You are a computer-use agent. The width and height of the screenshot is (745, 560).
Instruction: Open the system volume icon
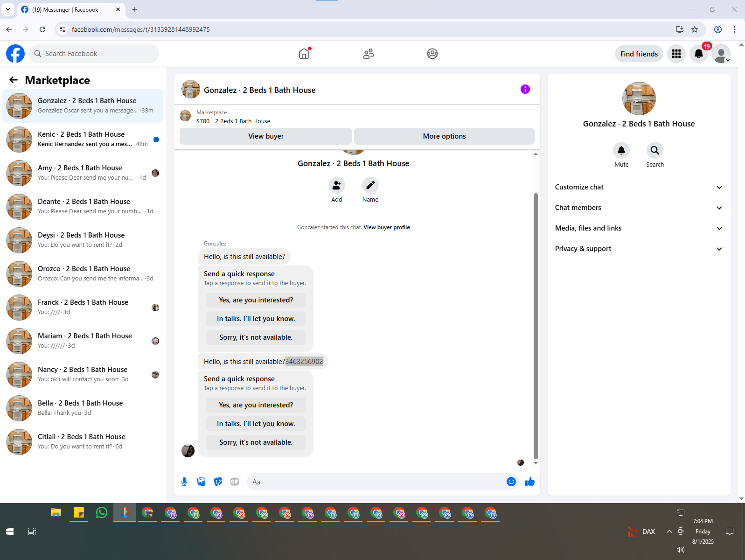(681, 550)
